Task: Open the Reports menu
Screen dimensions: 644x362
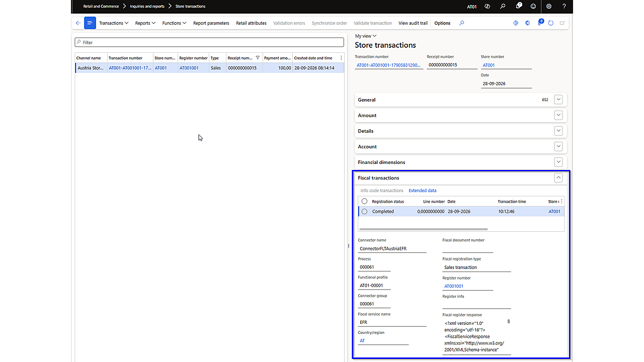Action: 145,23
